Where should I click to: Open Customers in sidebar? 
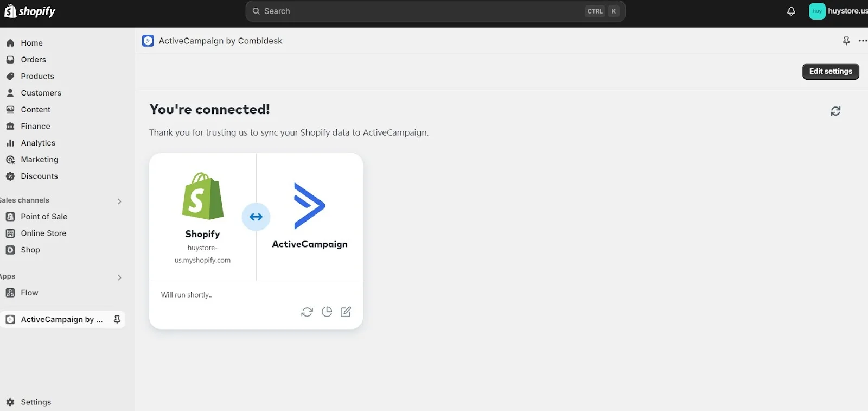coord(41,93)
